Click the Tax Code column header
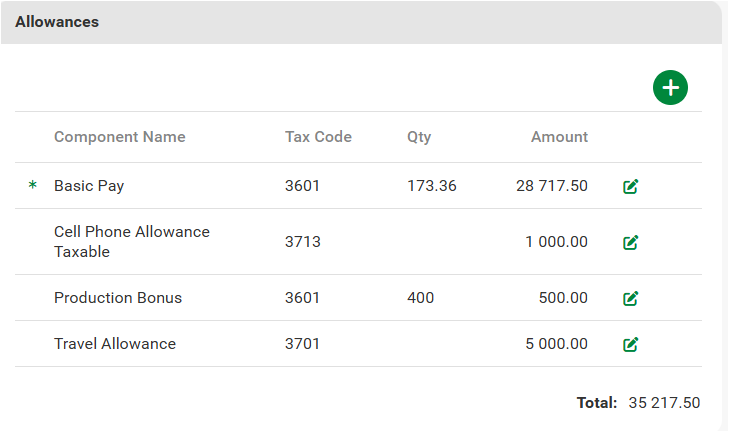 point(318,137)
